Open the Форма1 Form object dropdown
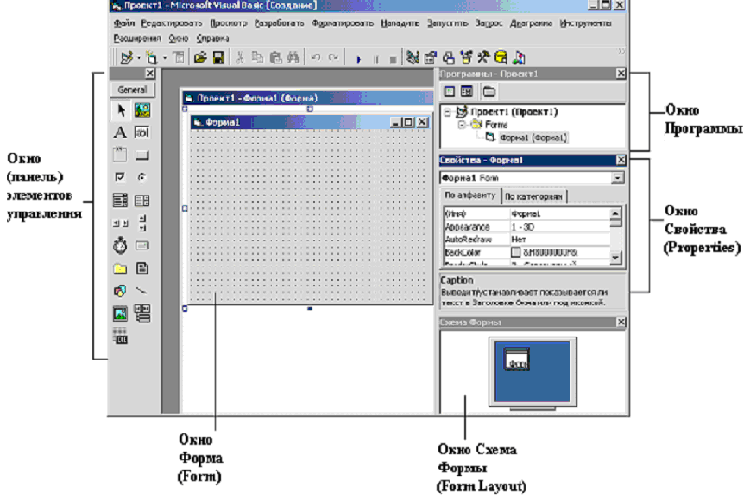 point(618,178)
